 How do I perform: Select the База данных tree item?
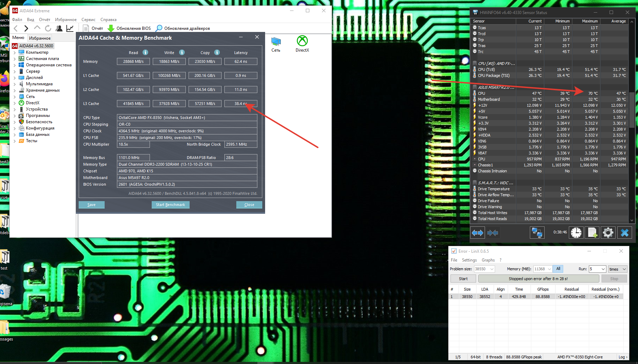38,134
